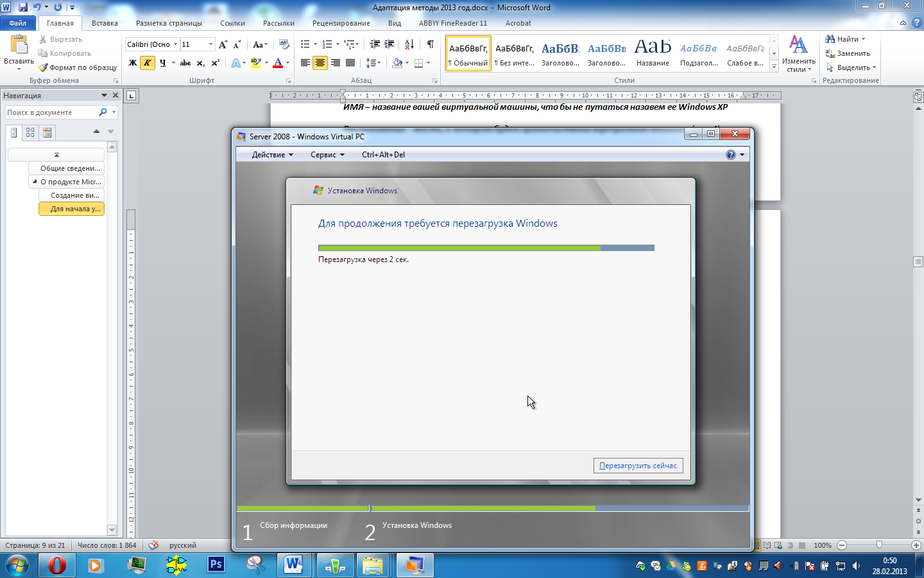Toggle show paragraph marks icon
The width and height of the screenshot is (924, 578).
tap(430, 44)
